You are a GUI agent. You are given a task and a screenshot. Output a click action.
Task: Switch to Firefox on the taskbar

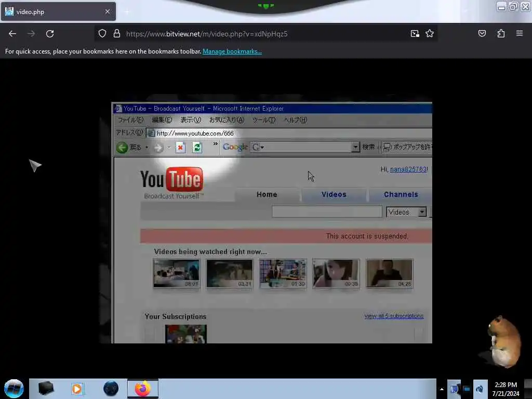143,389
